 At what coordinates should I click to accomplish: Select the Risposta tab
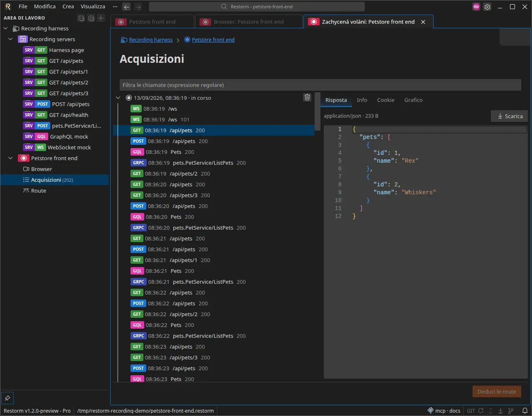click(x=336, y=100)
